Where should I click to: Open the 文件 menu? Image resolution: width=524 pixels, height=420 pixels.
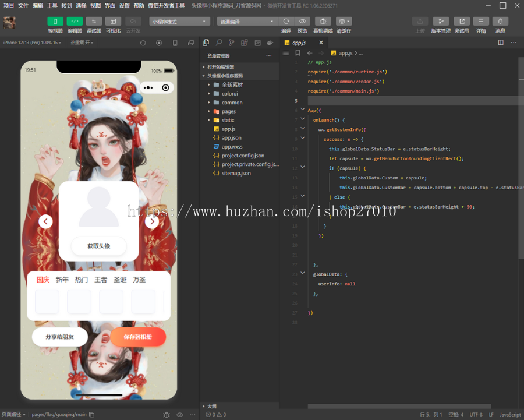pos(23,5)
